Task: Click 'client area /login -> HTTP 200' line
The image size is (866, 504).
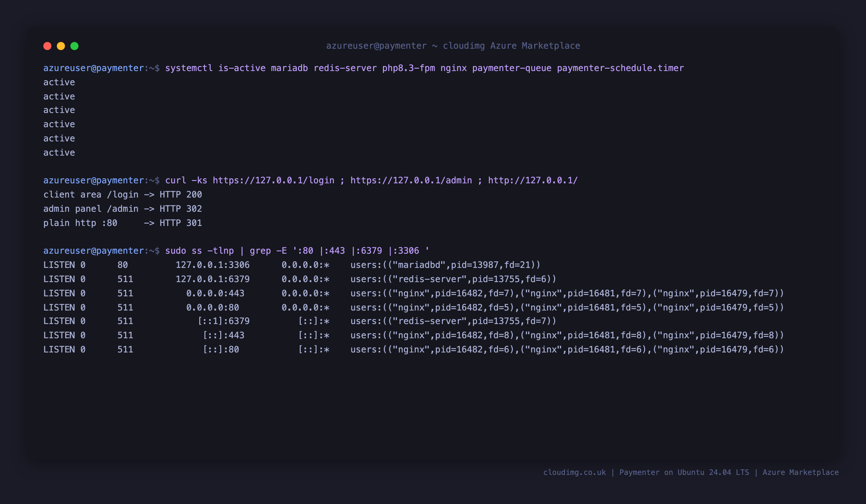Action: [x=123, y=194]
